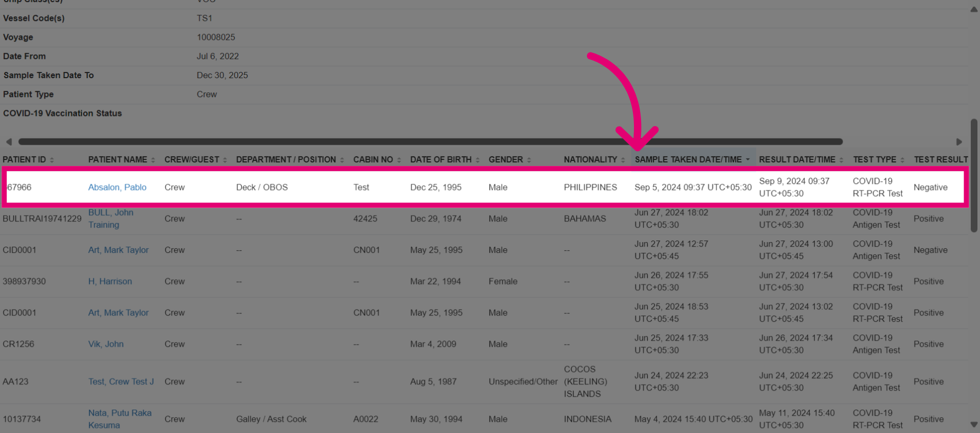The image size is (980, 433).
Task: Select patient ID BULLTRAI19741229 cell
Action: (42, 219)
